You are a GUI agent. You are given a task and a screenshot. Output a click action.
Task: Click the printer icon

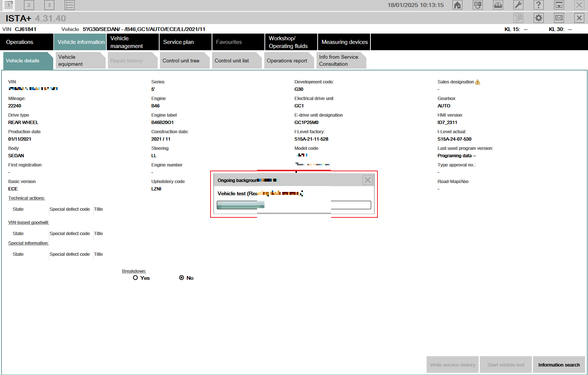point(498,5)
